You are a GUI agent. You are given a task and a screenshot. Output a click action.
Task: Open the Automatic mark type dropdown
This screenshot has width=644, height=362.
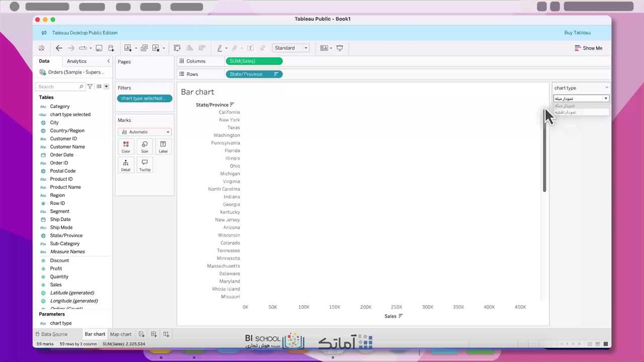(145, 132)
